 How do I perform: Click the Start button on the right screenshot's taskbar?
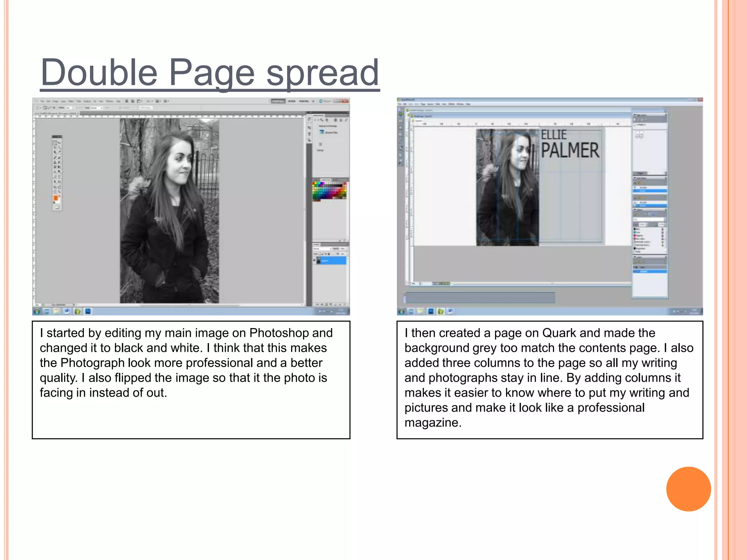point(401,311)
